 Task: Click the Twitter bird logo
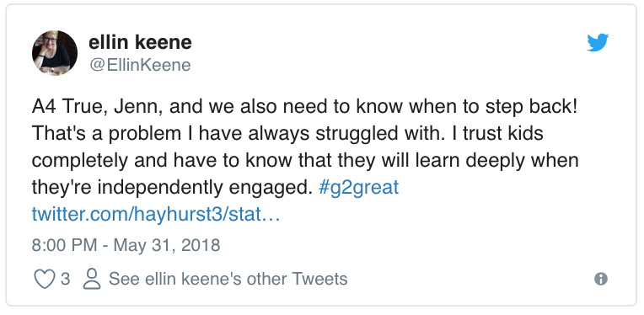[x=598, y=43]
